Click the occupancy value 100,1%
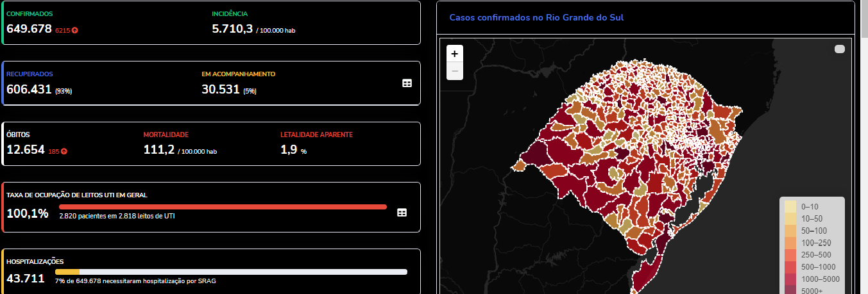This screenshot has height=294, width=868. pos(28,213)
